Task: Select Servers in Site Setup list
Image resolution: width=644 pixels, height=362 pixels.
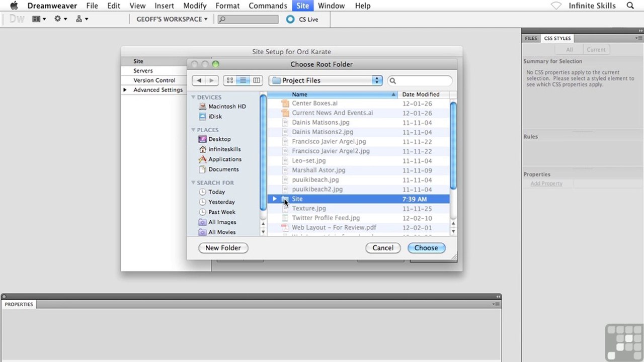Action: (x=143, y=71)
